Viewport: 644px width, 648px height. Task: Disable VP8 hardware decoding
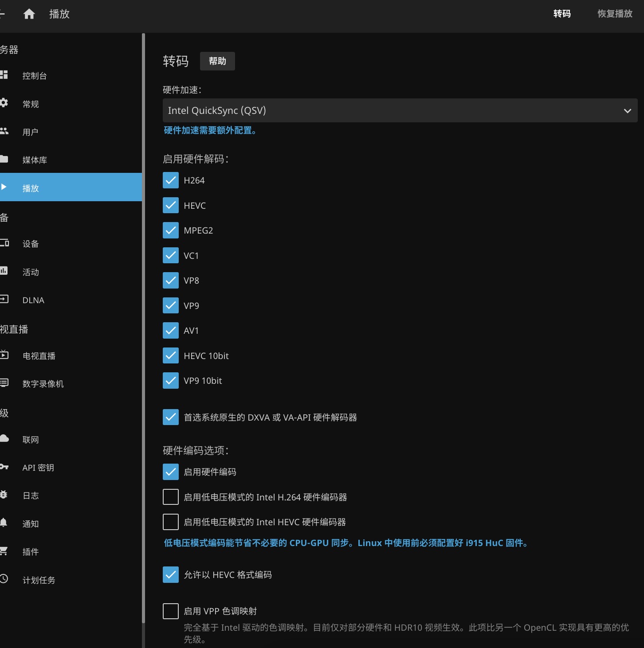coord(171,281)
